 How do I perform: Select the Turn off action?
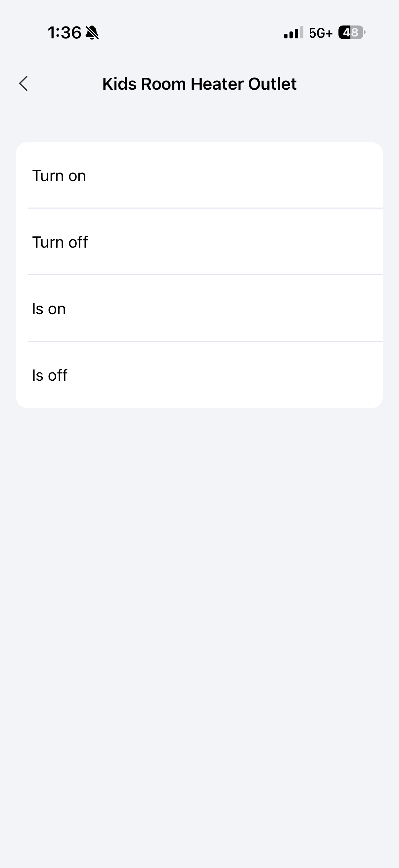click(x=199, y=242)
